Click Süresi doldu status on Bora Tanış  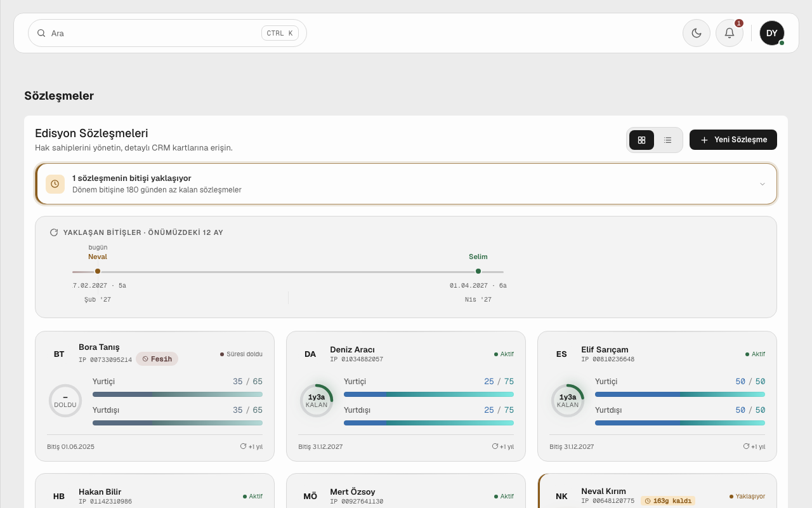241,354
